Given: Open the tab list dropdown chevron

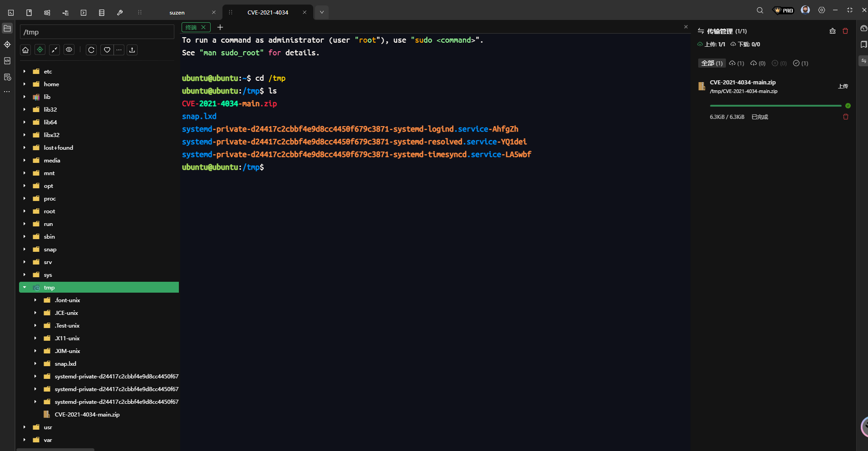Looking at the screenshot, I should point(321,12).
